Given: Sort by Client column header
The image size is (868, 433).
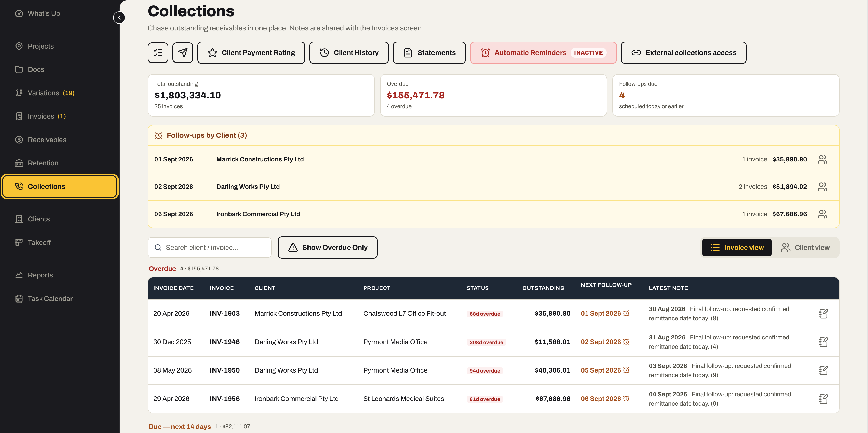Looking at the screenshot, I should point(265,288).
